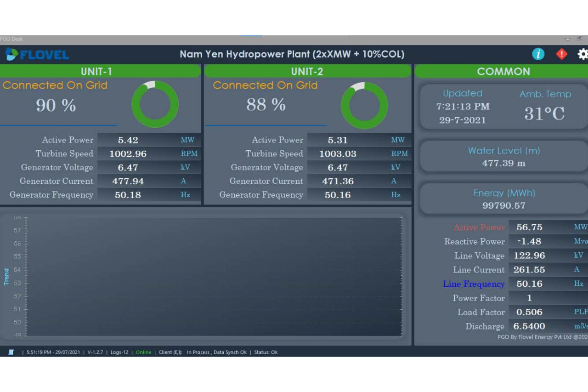Click the red alarm warning icon

pyautogui.click(x=561, y=54)
